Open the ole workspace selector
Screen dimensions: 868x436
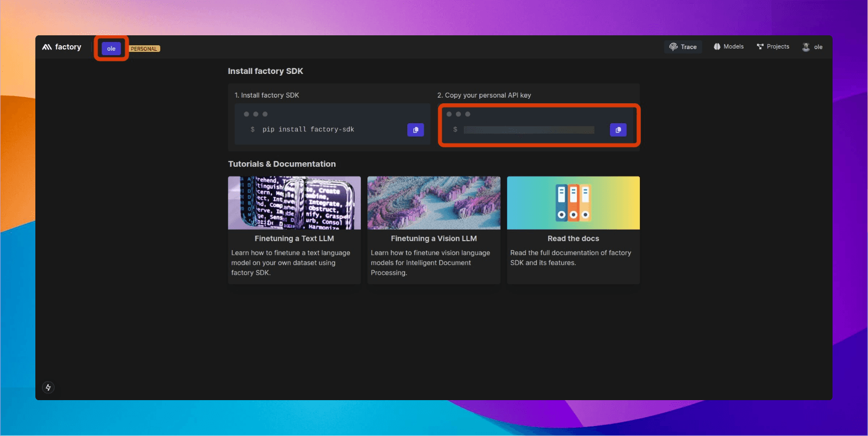[111, 49]
